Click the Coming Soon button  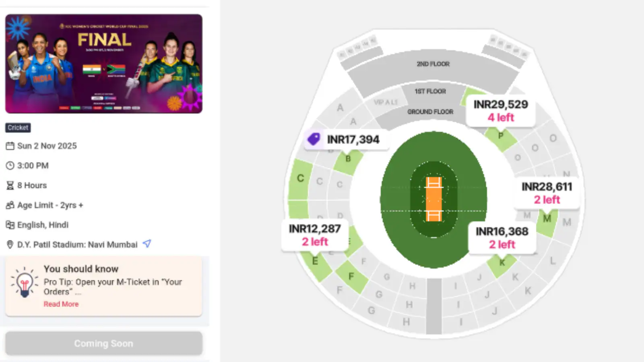tap(103, 343)
